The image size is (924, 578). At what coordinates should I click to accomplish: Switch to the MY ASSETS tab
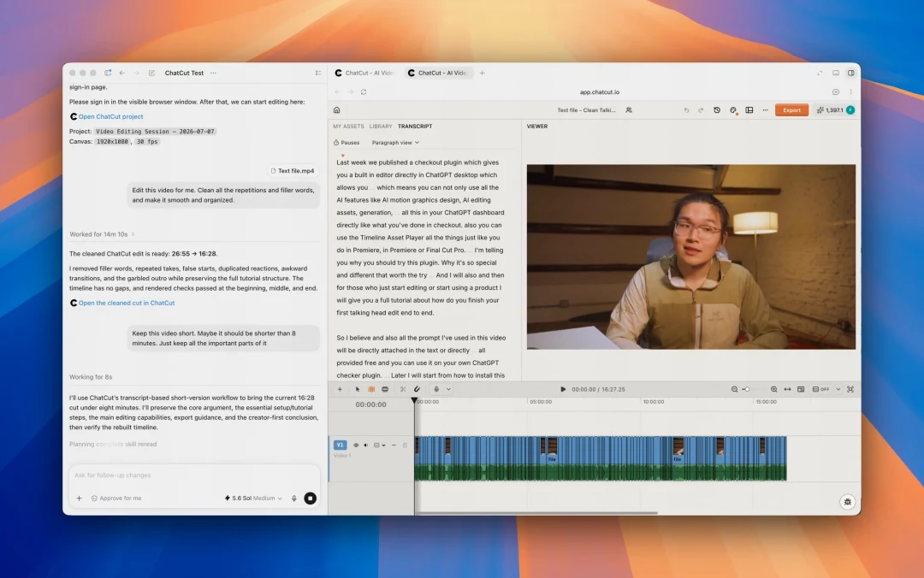point(348,126)
